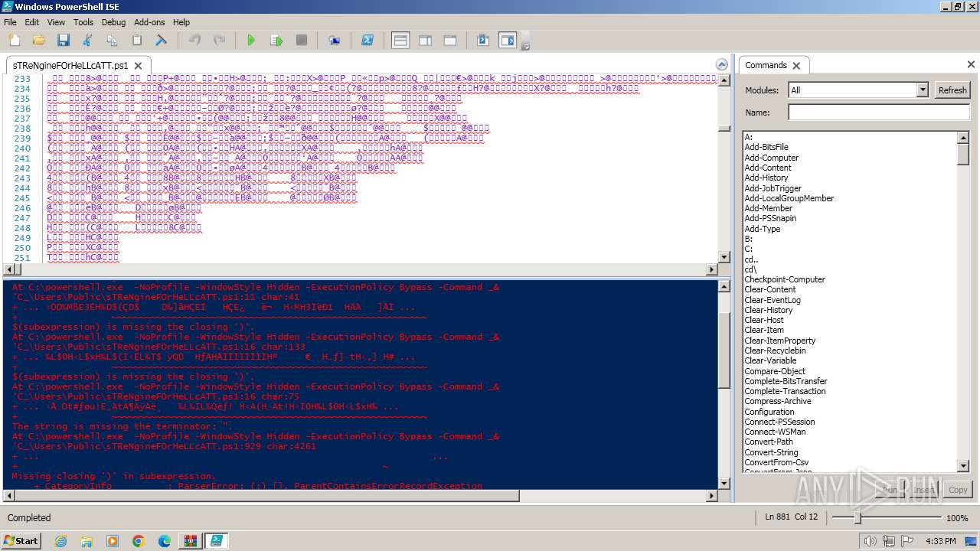Open the Windows Start menu
The width and height of the screenshot is (980, 551).
[x=21, y=540]
